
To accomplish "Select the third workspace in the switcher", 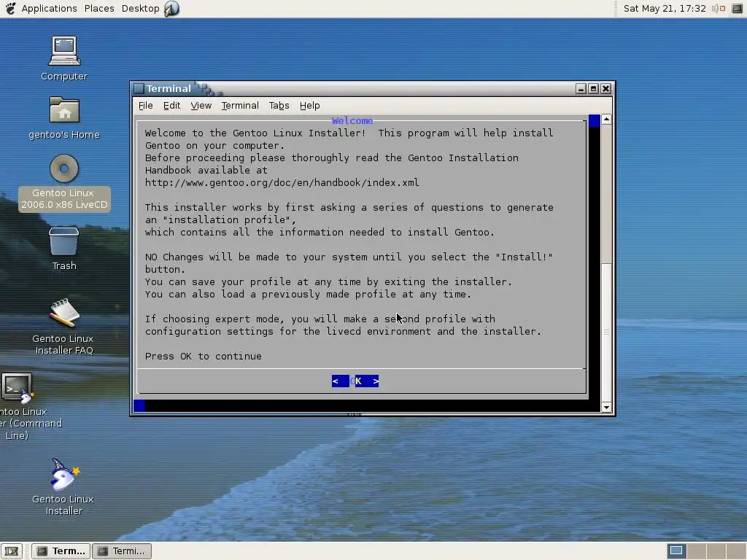I will tap(716, 551).
